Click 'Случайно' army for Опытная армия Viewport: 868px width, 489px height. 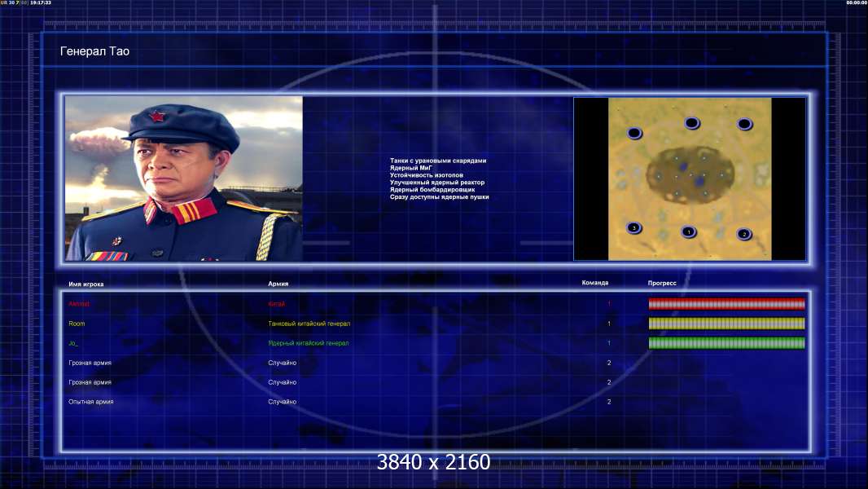click(283, 402)
